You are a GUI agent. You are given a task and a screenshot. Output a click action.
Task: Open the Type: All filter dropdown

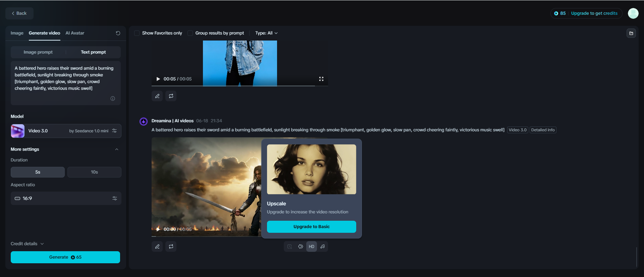click(266, 33)
